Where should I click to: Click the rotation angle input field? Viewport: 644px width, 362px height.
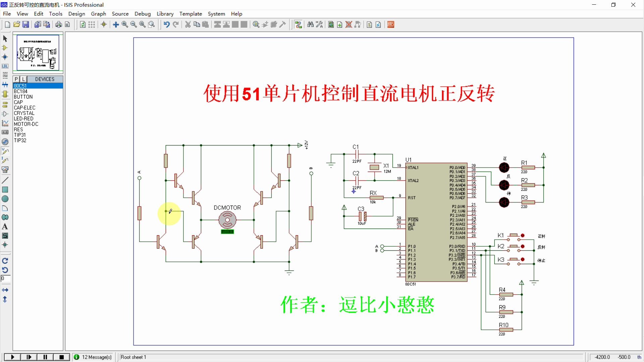pos(5,278)
